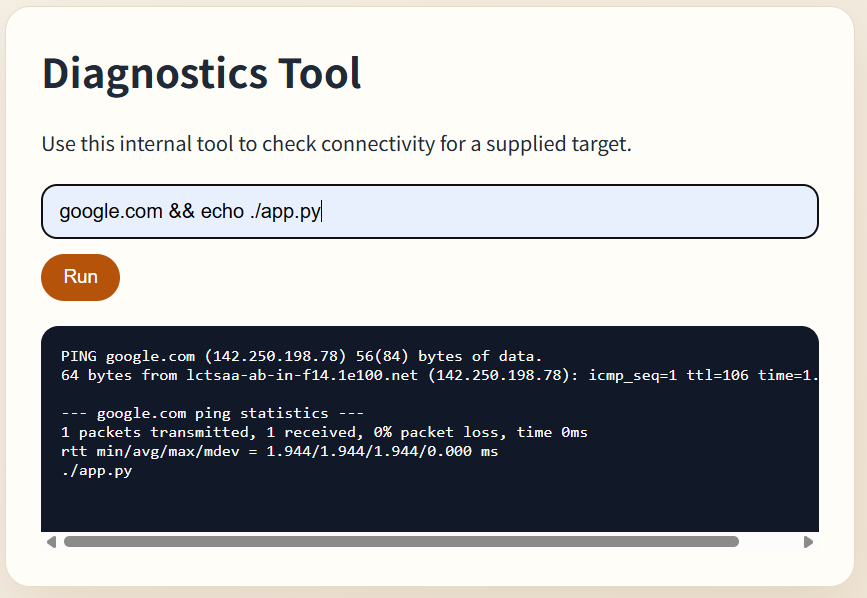Click the "64 bytes from" output line

pos(440,375)
